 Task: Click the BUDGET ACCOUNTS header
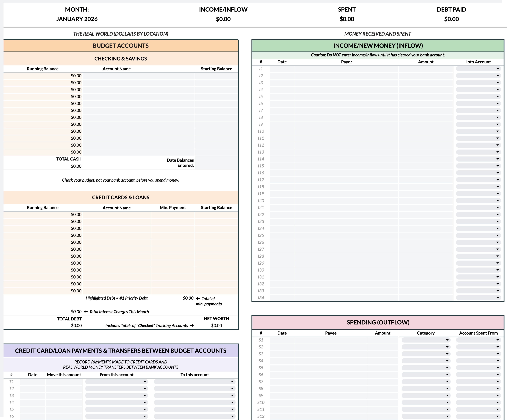[x=120, y=46]
